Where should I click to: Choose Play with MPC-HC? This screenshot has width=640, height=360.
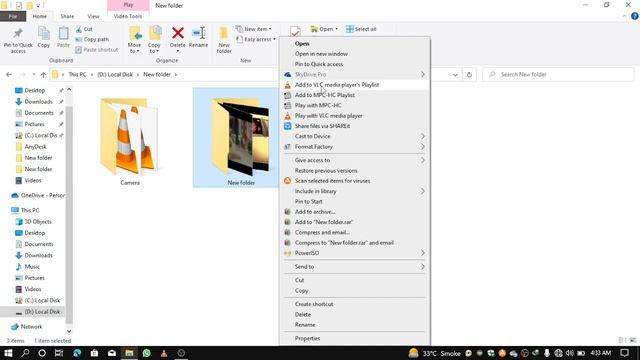pyautogui.click(x=355, y=105)
